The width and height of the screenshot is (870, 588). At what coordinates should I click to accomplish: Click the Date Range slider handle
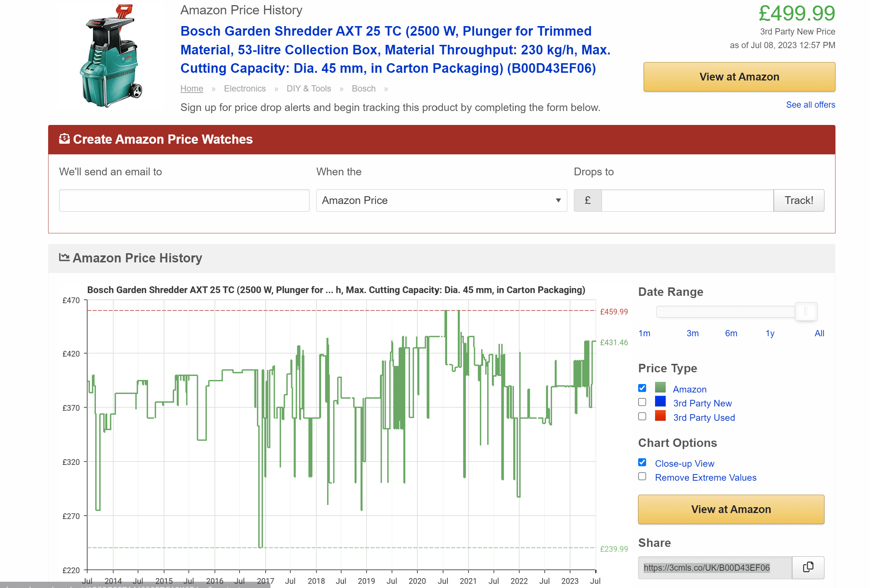(x=806, y=312)
